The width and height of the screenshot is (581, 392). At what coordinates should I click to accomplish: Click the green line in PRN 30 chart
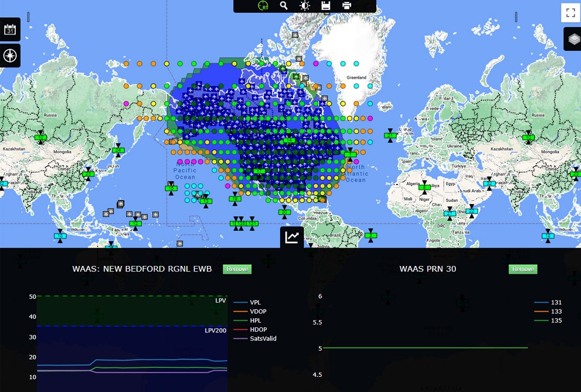click(424, 348)
